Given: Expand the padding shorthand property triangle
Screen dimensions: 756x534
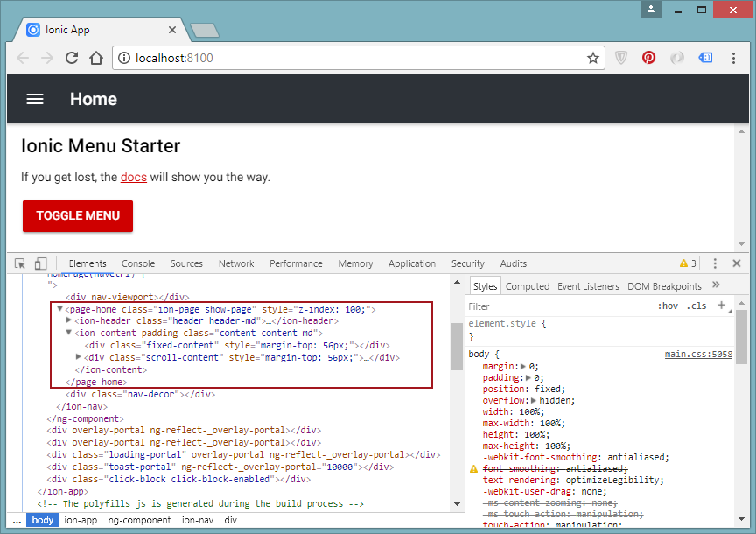Looking at the screenshot, I should [x=528, y=377].
